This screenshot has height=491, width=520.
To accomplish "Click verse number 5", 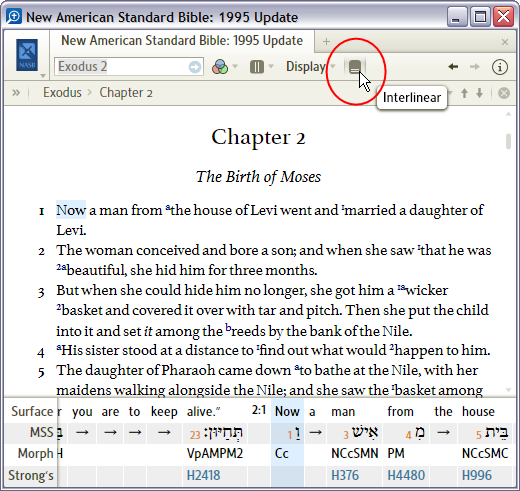I will [41, 372].
